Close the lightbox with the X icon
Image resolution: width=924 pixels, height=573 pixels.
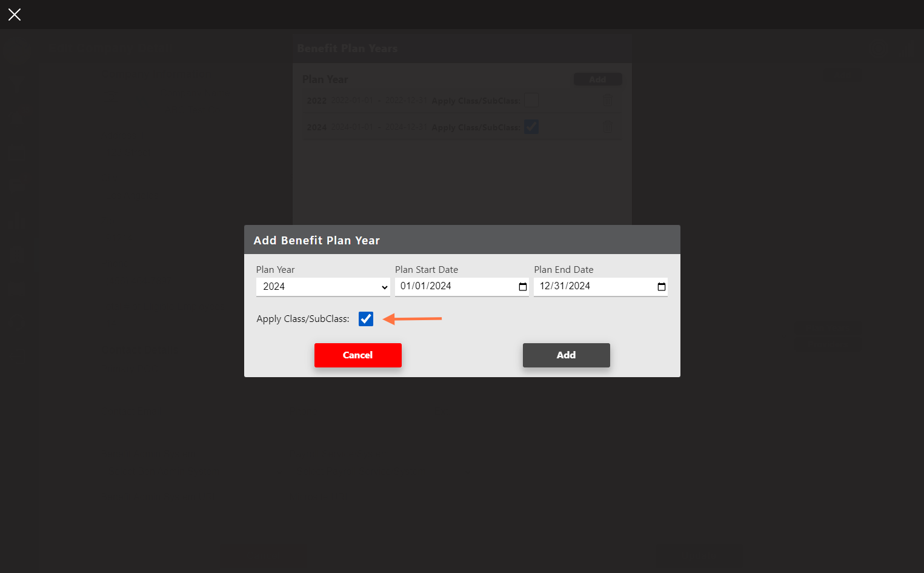point(15,15)
